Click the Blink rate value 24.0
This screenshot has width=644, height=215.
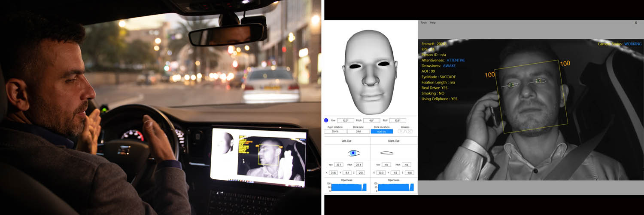[x=358, y=132]
